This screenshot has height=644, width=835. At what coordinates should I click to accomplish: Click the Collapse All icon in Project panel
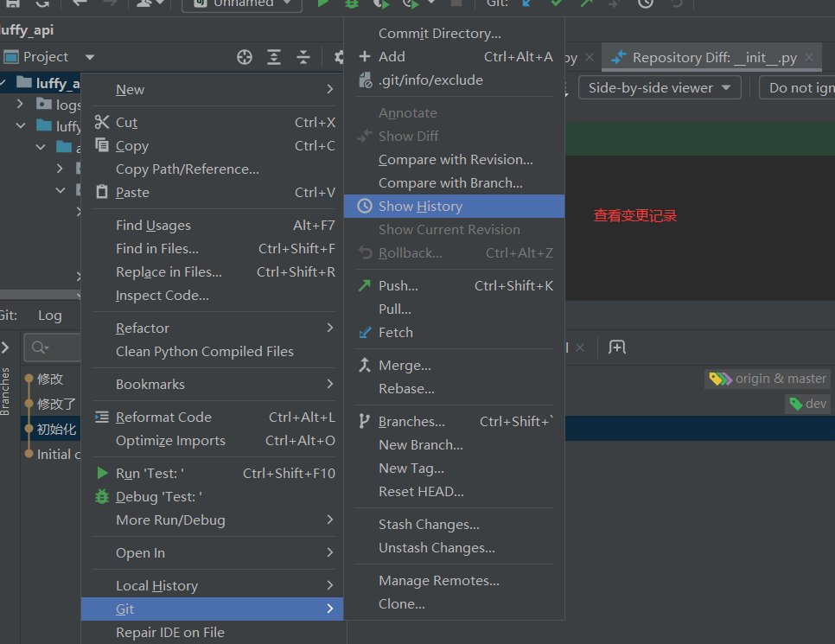(x=303, y=57)
